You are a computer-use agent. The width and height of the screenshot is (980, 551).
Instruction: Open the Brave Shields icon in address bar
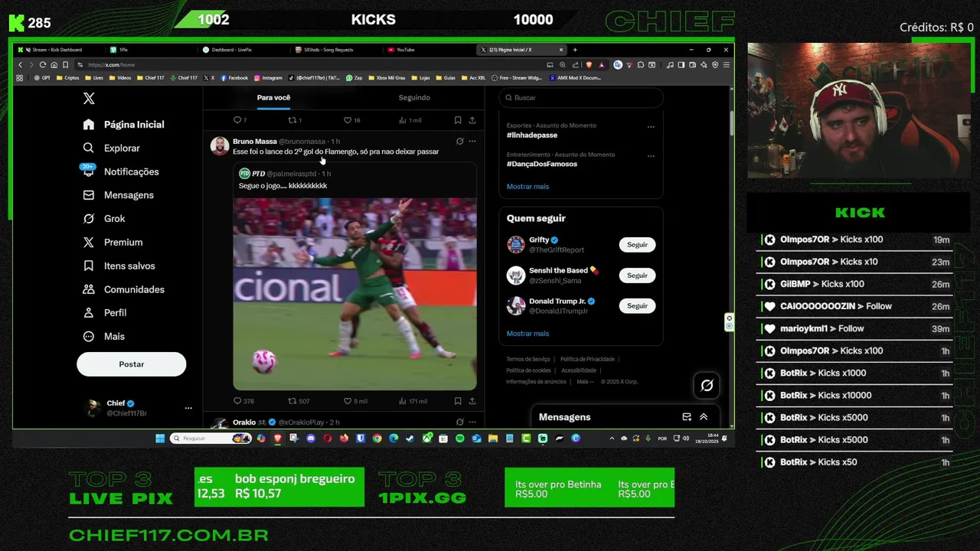(x=589, y=65)
